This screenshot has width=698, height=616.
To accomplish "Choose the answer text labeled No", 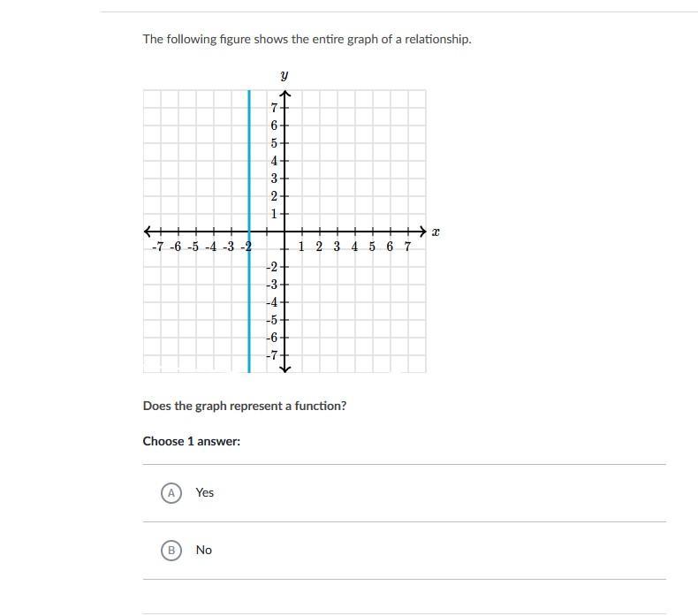I will (x=204, y=550).
